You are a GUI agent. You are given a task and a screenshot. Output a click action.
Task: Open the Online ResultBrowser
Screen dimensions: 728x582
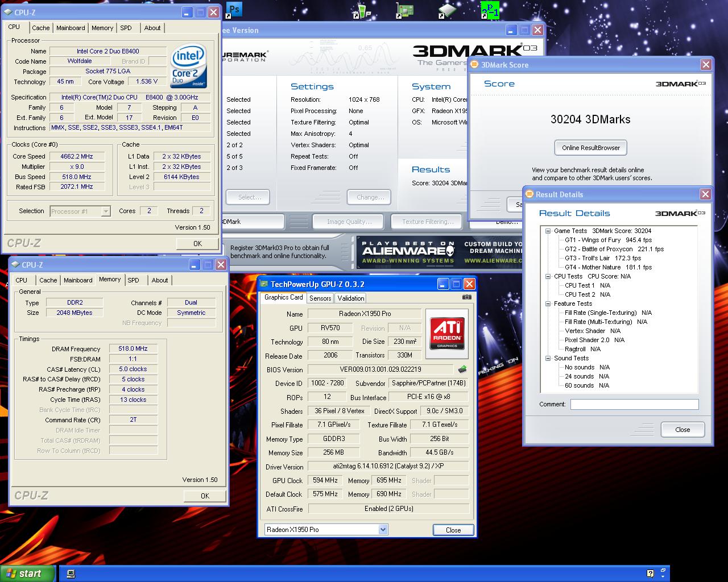pyautogui.click(x=591, y=148)
